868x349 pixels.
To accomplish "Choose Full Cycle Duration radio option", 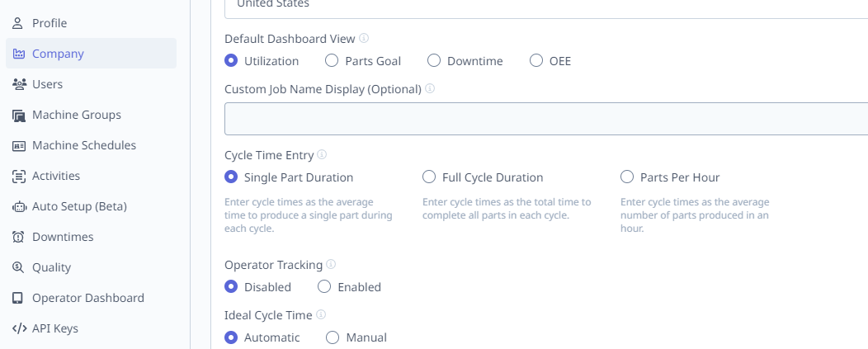I will tap(429, 177).
